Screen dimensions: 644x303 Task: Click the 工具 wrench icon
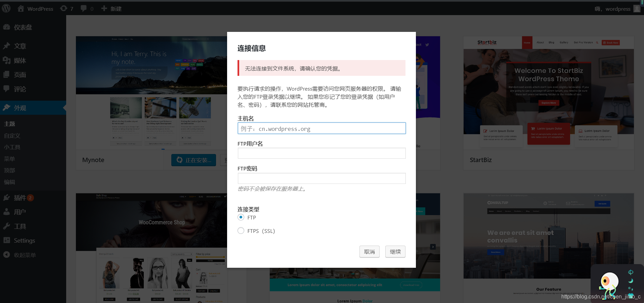tap(7, 226)
